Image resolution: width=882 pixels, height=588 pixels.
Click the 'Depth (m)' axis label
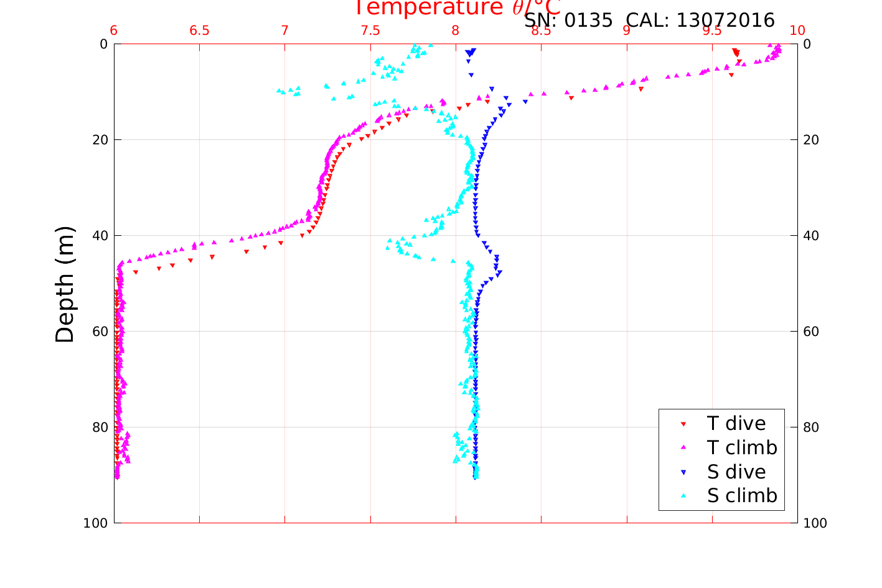click(65, 284)
